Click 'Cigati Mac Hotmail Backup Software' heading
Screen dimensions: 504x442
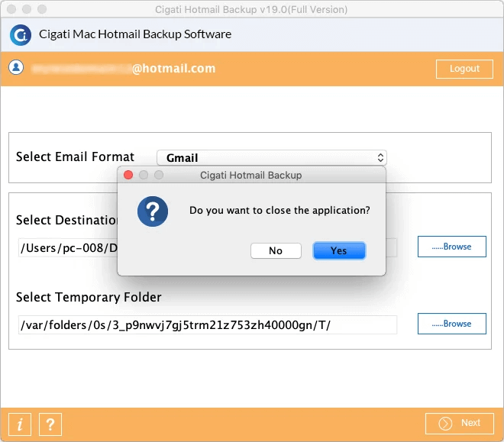coord(135,34)
